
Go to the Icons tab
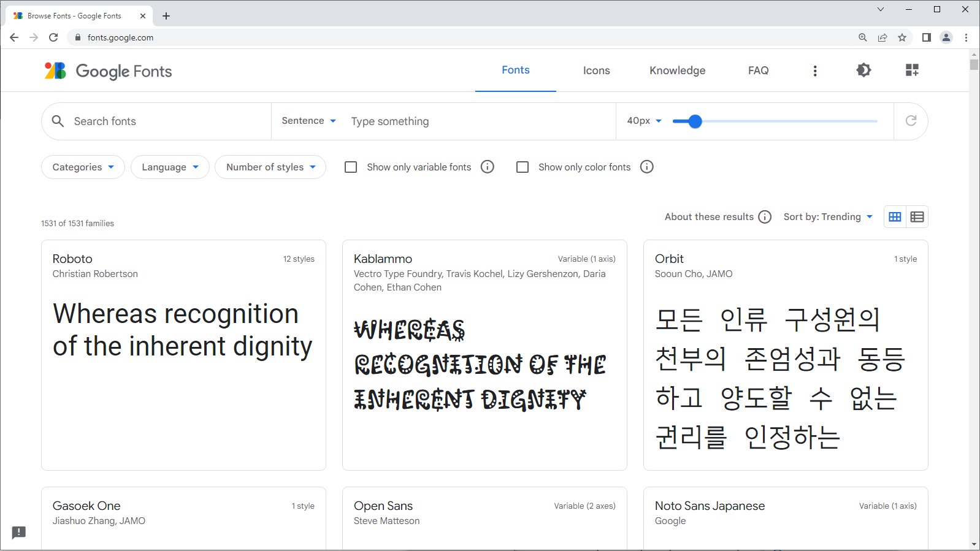pos(596,70)
